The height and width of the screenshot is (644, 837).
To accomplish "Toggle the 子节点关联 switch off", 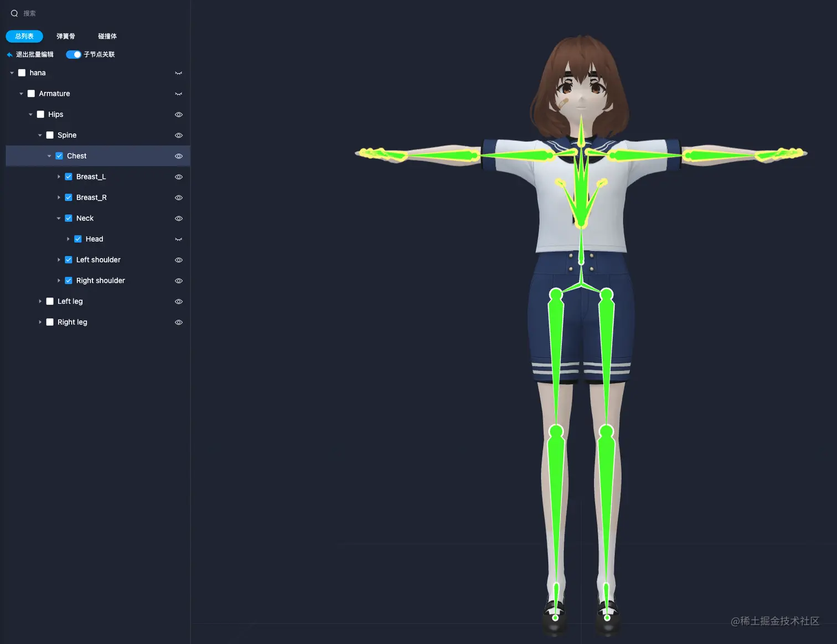I will coord(74,54).
